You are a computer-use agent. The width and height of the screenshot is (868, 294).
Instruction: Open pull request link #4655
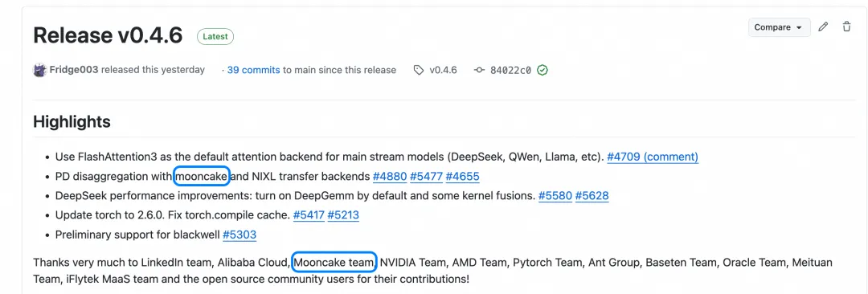click(x=462, y=177)
